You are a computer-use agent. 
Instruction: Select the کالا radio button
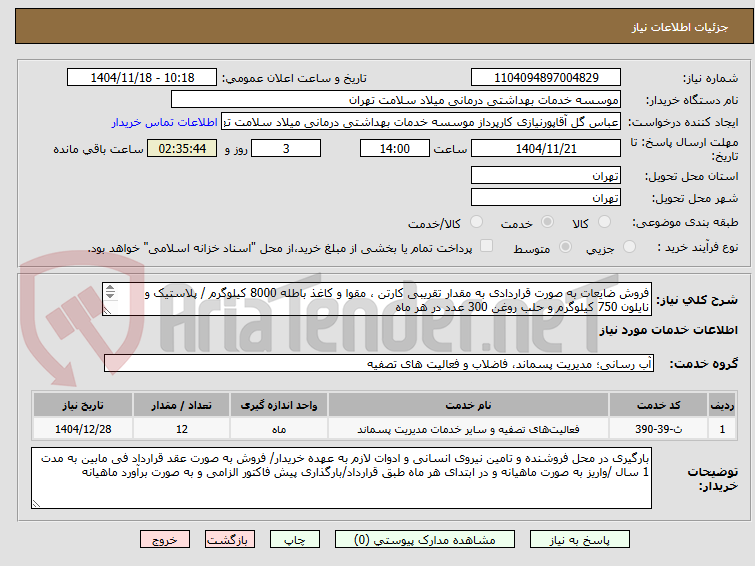(x=604, y=222)
